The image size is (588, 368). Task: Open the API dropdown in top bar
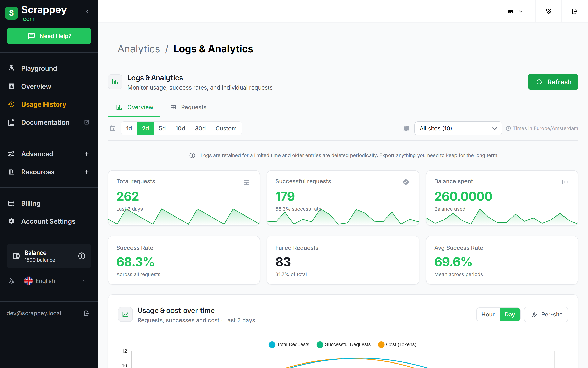[515, 11]
